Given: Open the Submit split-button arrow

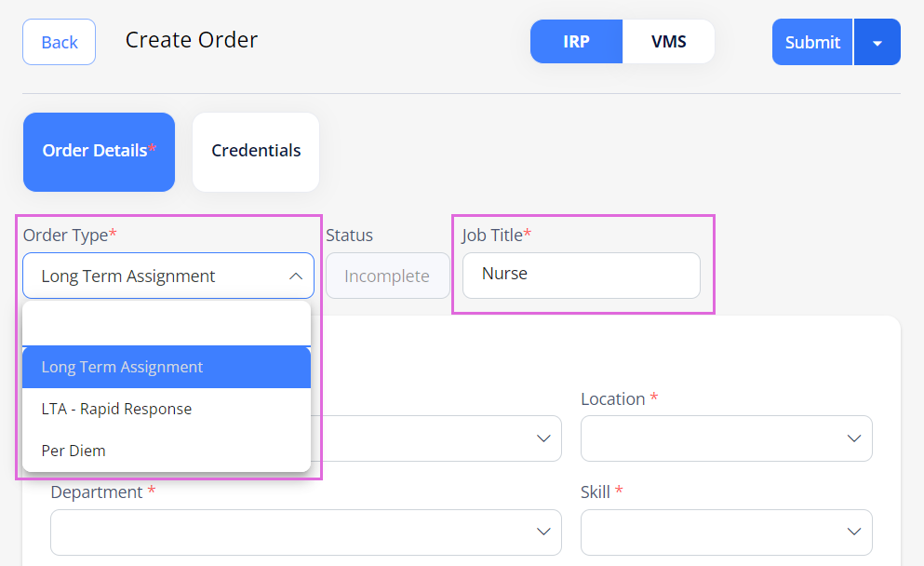Looking at the screenshot, I should point(877,43).
